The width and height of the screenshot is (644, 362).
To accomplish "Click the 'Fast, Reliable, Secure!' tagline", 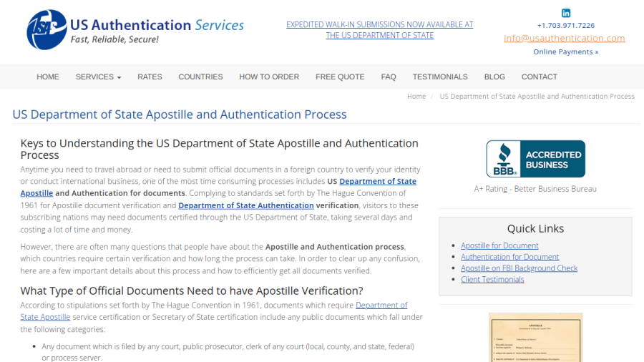I will tap(114, 39).
